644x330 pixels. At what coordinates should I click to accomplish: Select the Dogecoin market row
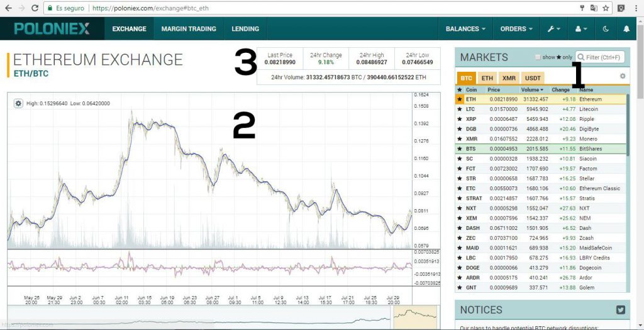[541, 268]
